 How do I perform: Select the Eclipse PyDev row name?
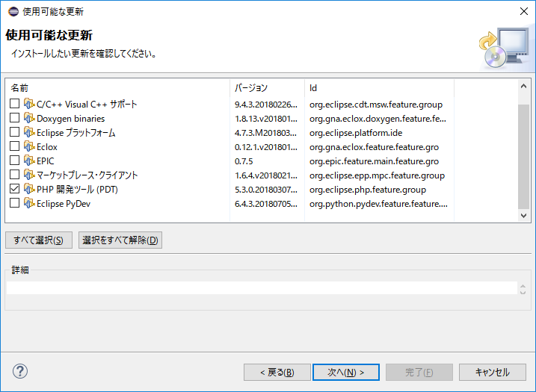point(64,204)
